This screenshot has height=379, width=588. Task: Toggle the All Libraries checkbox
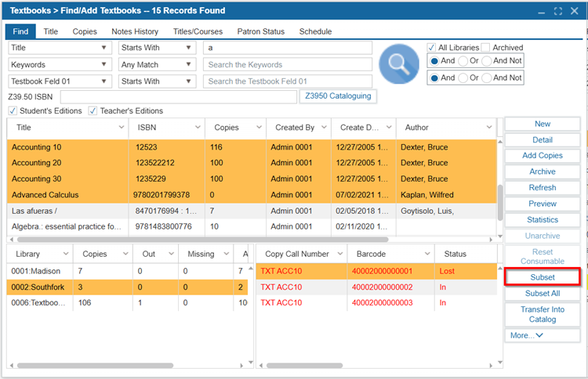click(431, 48)
